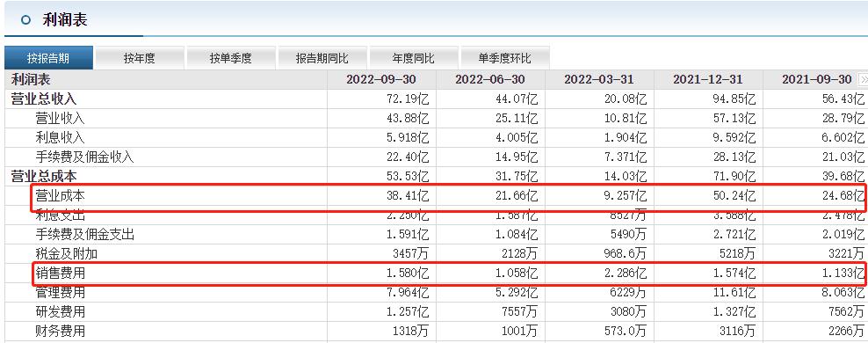Click the 44.07亿 total revenue cell
Viewport: 868px width, 343px height.
coord(516,99)
